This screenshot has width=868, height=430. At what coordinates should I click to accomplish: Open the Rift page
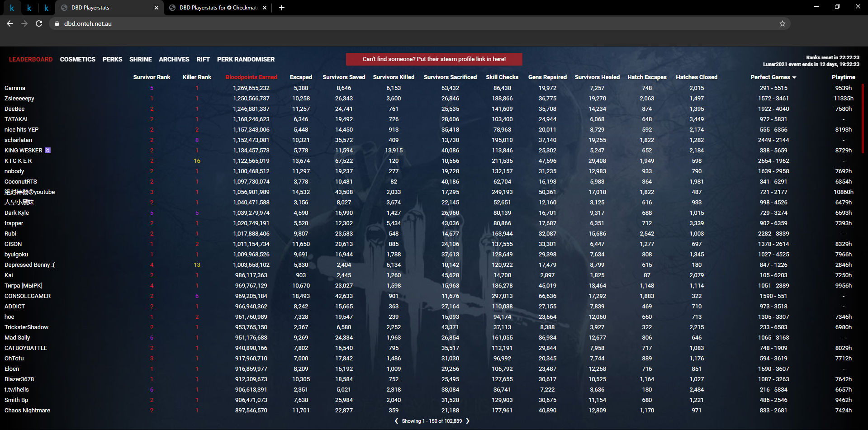click(203, 59)
